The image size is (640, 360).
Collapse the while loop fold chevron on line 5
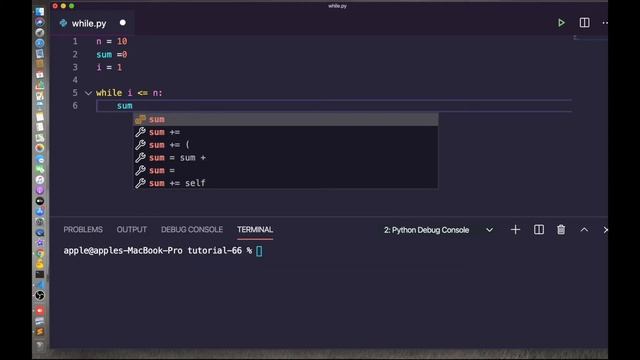88,93
